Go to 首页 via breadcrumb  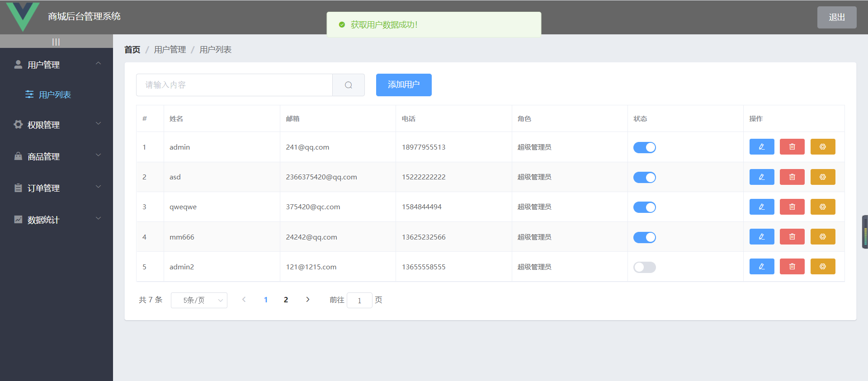coord(132,50)
